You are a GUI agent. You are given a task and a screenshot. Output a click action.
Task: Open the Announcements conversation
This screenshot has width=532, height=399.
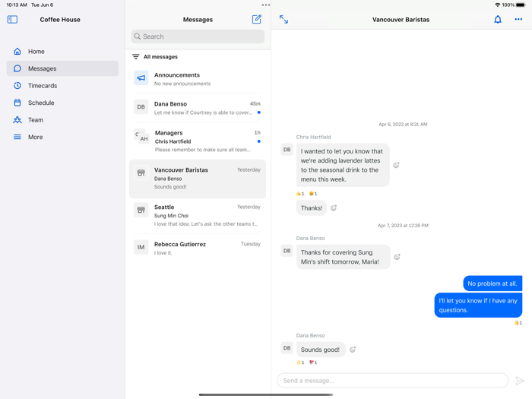click(x=198, y=79)
